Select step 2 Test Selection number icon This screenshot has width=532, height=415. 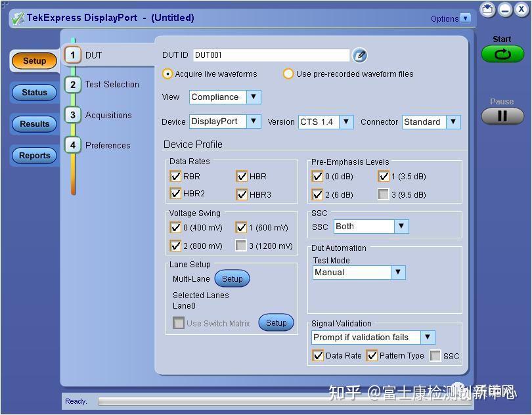tap(73, 85)
